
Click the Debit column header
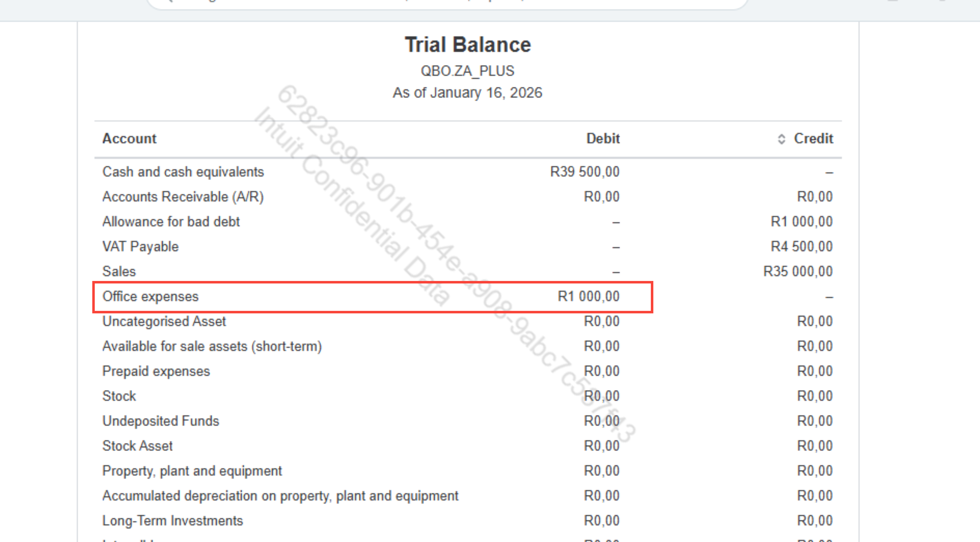(603, 139)
